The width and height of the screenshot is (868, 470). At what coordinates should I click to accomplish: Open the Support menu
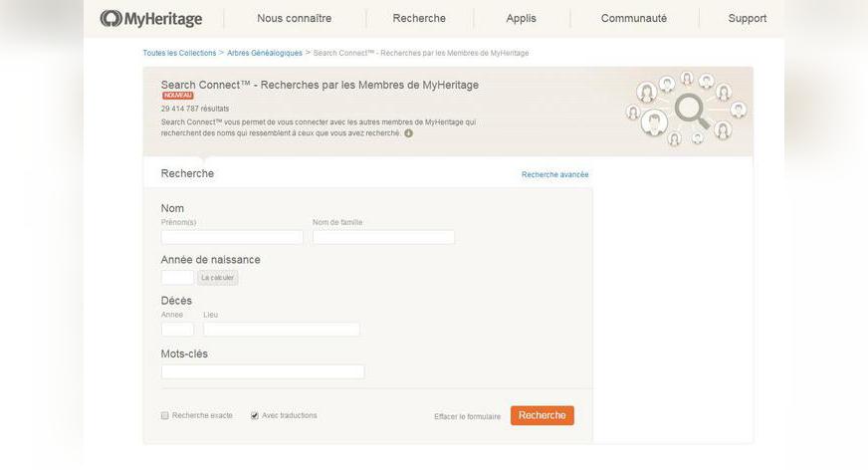click(x=748, y=18)
